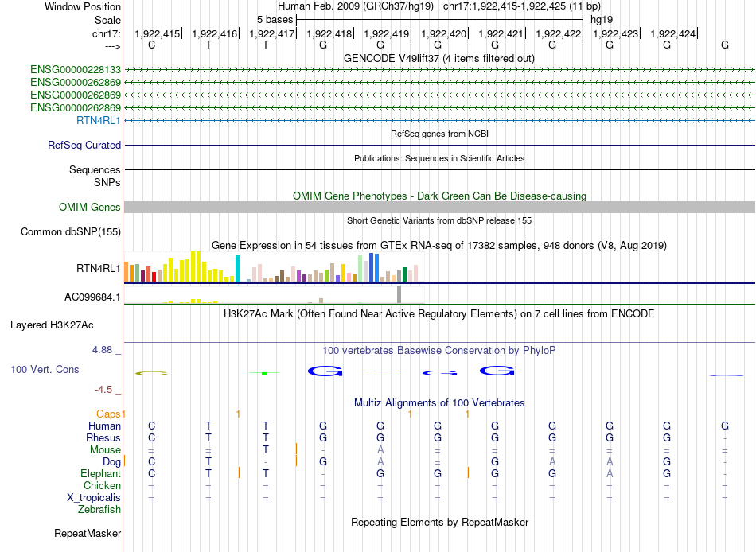Click the AC099684.1 expression track label
This screenshot has height=552, width=756.
[x=92, y=297]
